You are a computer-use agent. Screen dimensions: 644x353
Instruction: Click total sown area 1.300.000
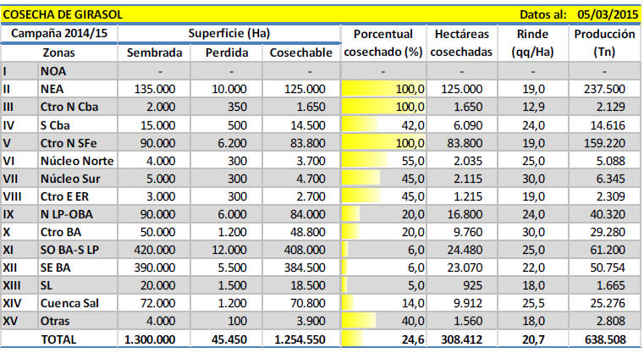153,340
